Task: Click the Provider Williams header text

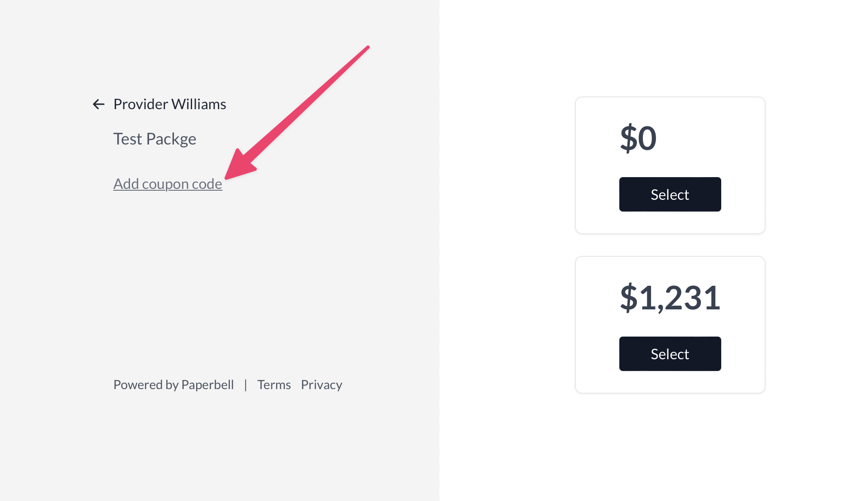Action: (x=169, y=104)
